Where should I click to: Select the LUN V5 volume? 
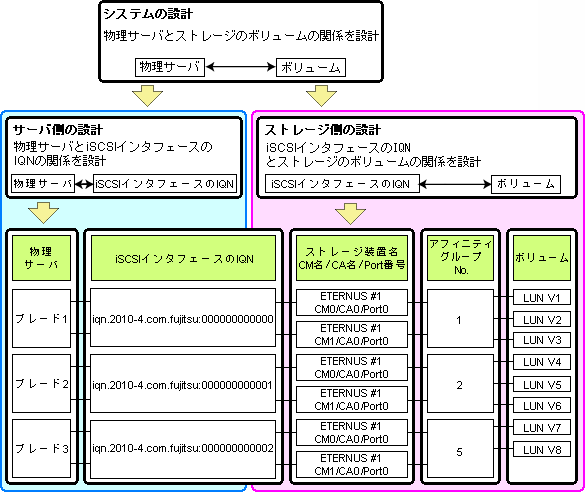pos(542,384)
